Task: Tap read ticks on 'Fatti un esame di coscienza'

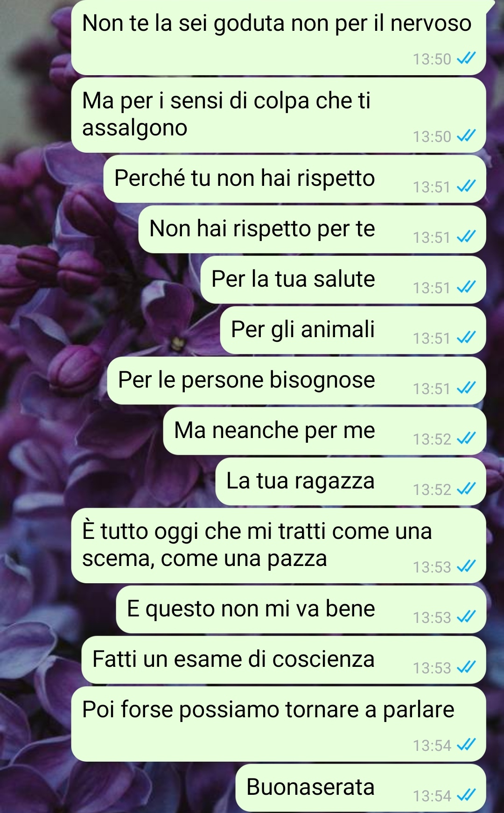Action: click(466, 667)
